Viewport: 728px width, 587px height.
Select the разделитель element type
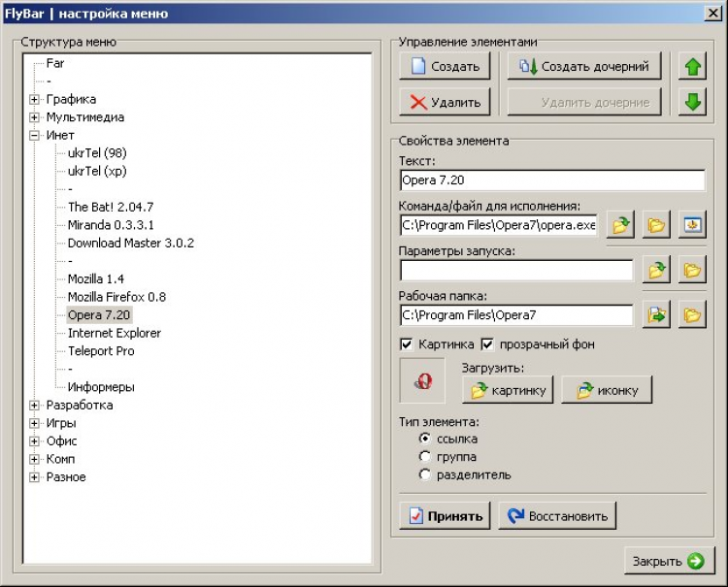point(424,474)
